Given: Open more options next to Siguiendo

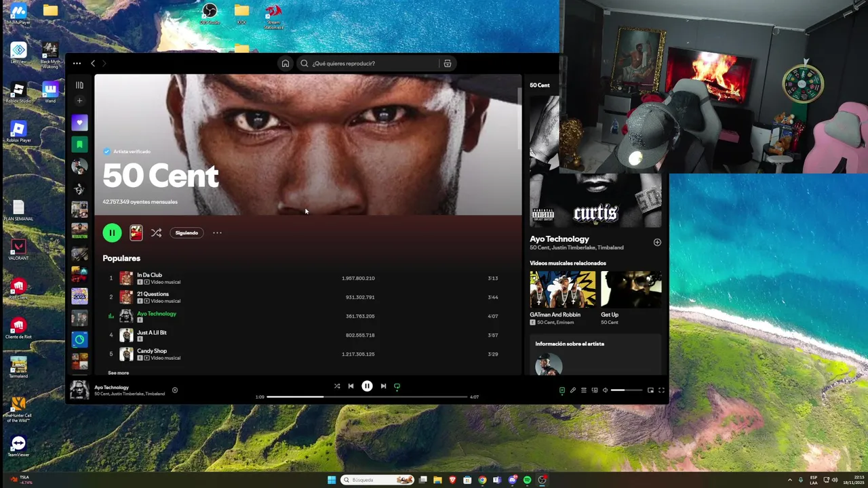Looking at the screenshot, I should coord(217,232).
